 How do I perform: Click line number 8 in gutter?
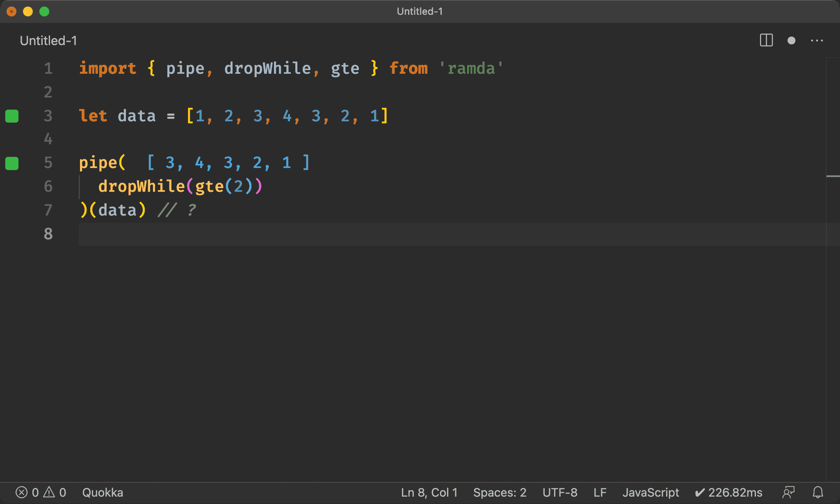pos(48,234)
